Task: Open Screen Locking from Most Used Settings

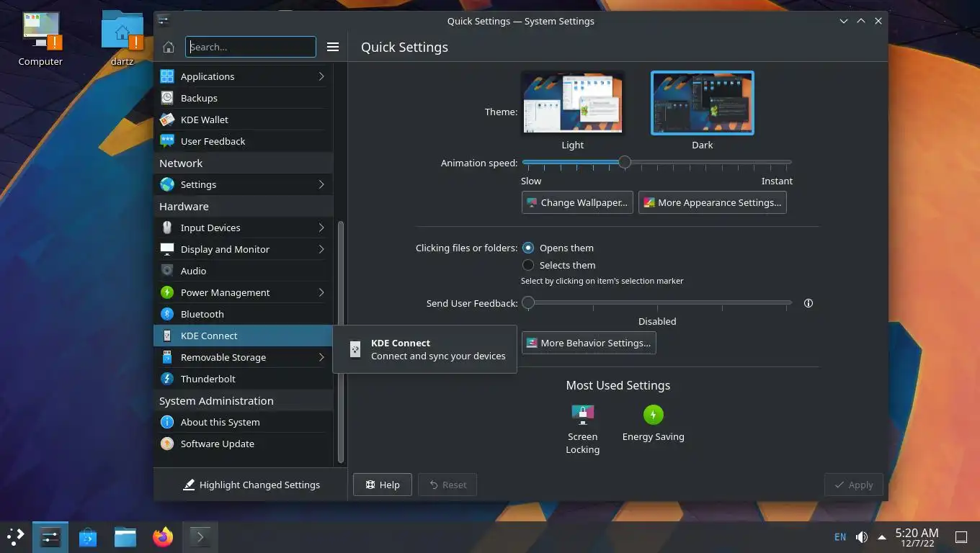Action: tap(582, 430)
